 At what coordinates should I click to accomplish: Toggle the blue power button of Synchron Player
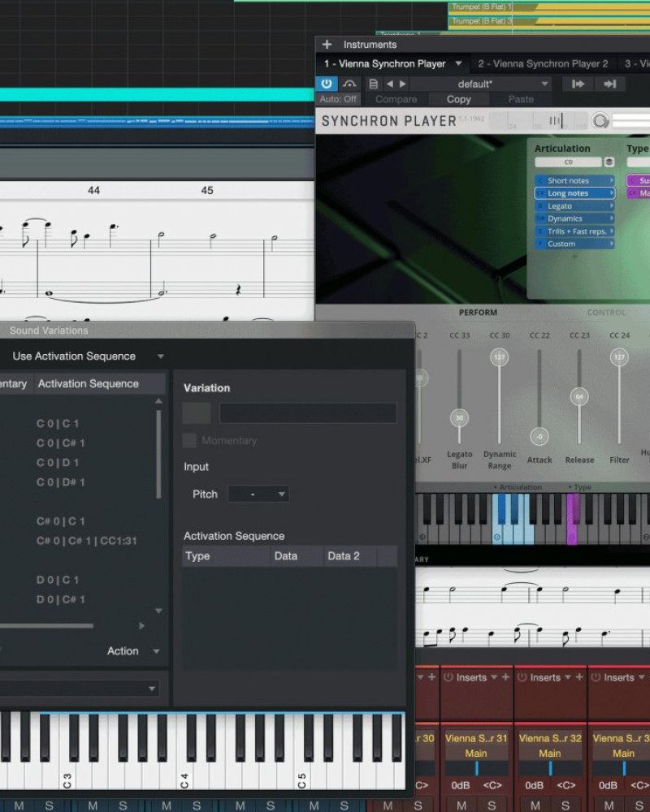point(326,84)
